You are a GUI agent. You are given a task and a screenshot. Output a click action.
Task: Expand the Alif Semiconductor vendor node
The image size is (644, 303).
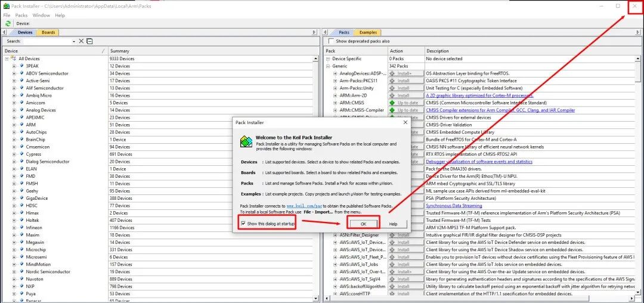tap(14, 88)
